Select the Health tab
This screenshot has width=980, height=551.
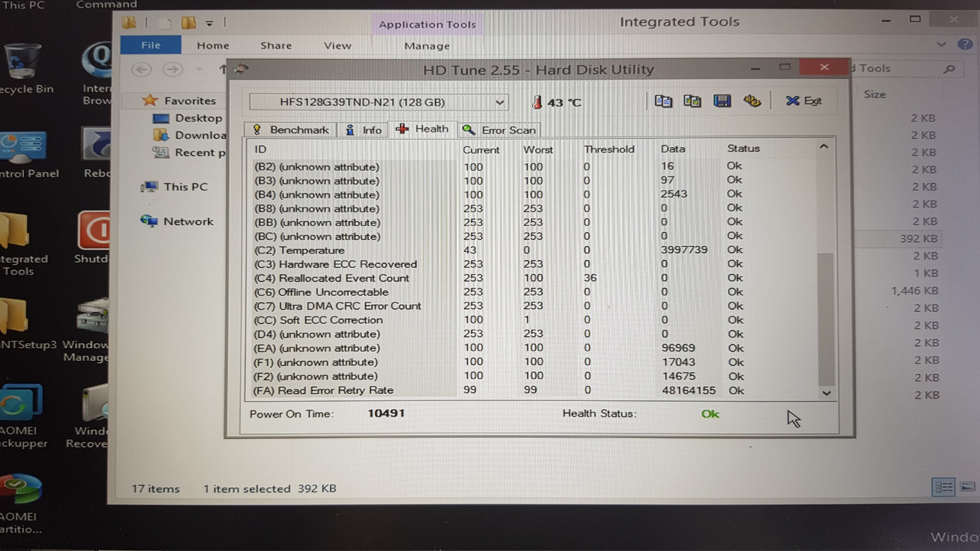422,129
